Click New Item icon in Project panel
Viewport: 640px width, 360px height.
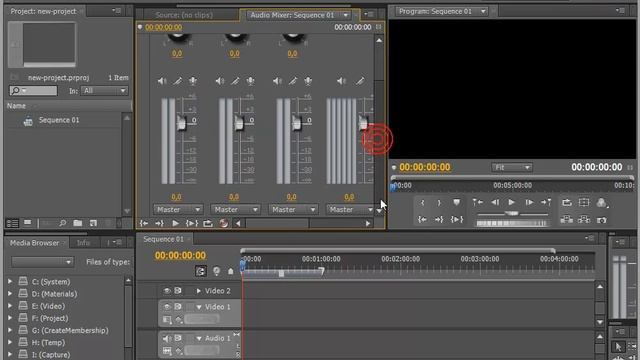(93, 223)
